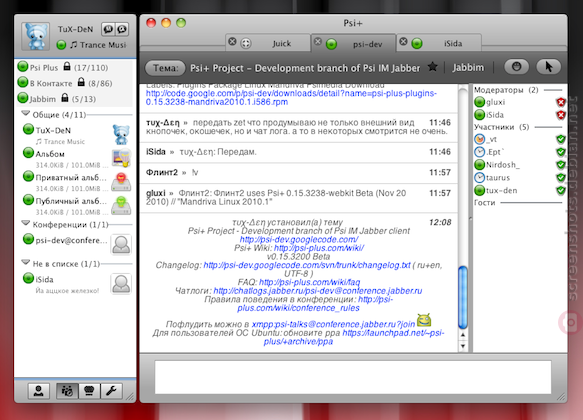The width and height of the screenshot is (583, 420).
Task: Click the wrench options icon in roster toolbar
Action: coord(111,391)
